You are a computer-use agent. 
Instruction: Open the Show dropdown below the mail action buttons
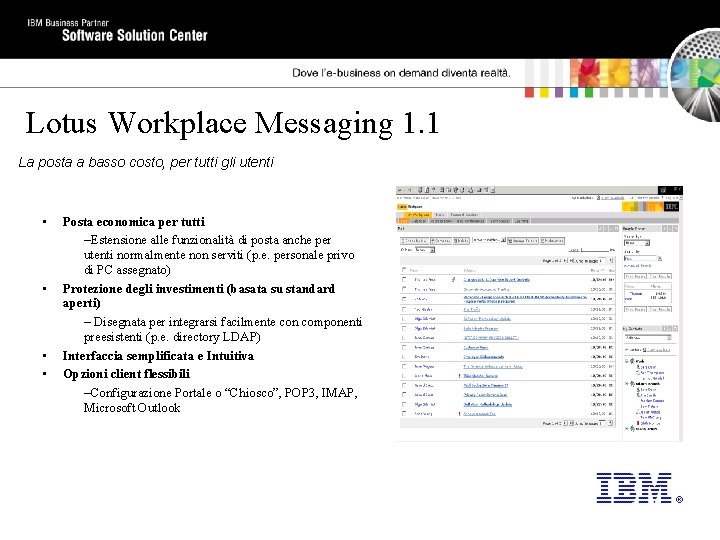click(424, 250)
